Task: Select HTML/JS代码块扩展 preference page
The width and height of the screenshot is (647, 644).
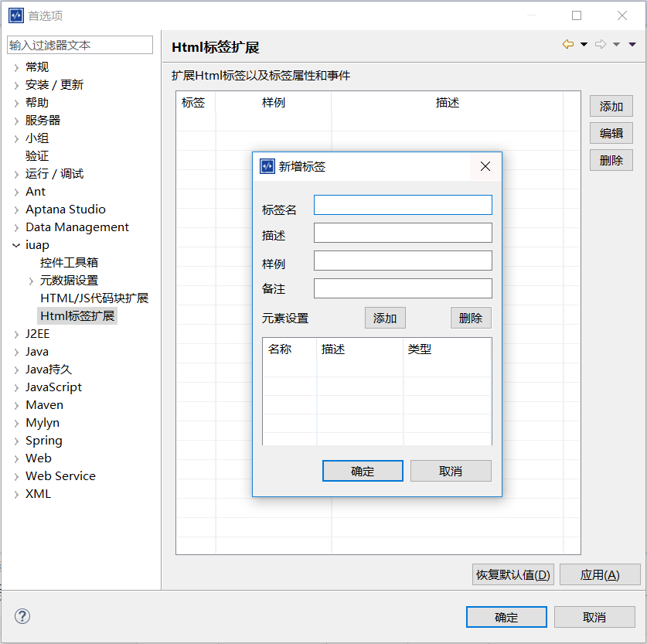Action: [x=94, y=298]
